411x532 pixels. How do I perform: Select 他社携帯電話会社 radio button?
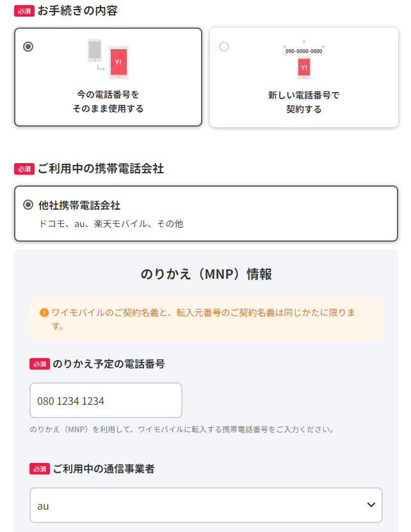[x=28, y=205]
